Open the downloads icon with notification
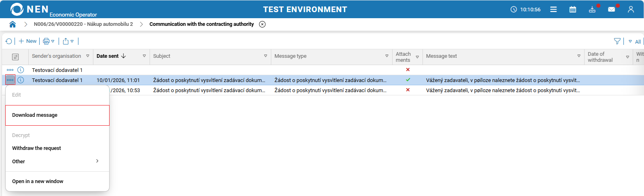The width and height of the screenshot is (644, 196). click(x=592, y=9)
